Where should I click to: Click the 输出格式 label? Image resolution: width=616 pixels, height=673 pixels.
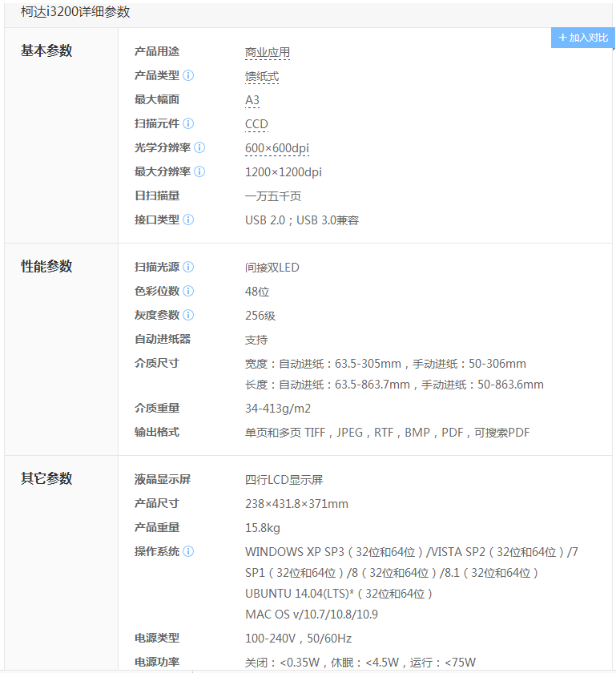pos(157,432)
